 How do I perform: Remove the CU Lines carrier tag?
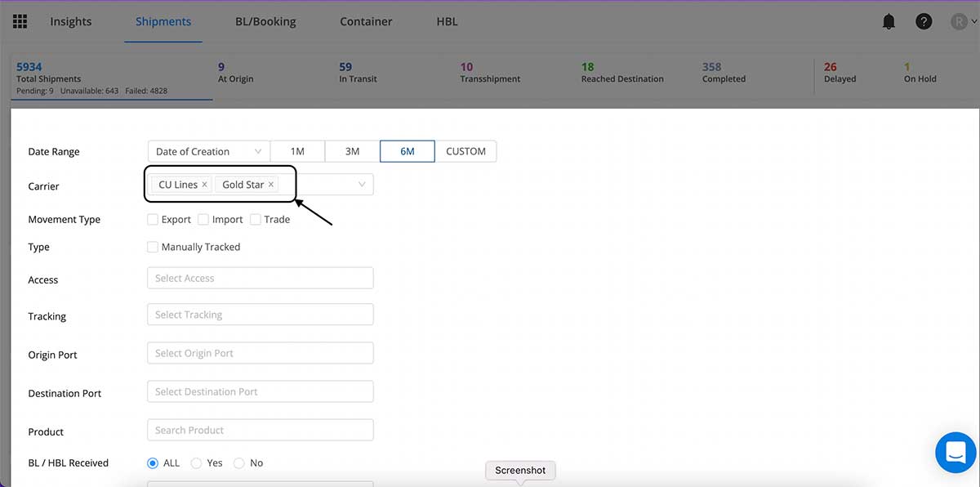coord(204,185)
